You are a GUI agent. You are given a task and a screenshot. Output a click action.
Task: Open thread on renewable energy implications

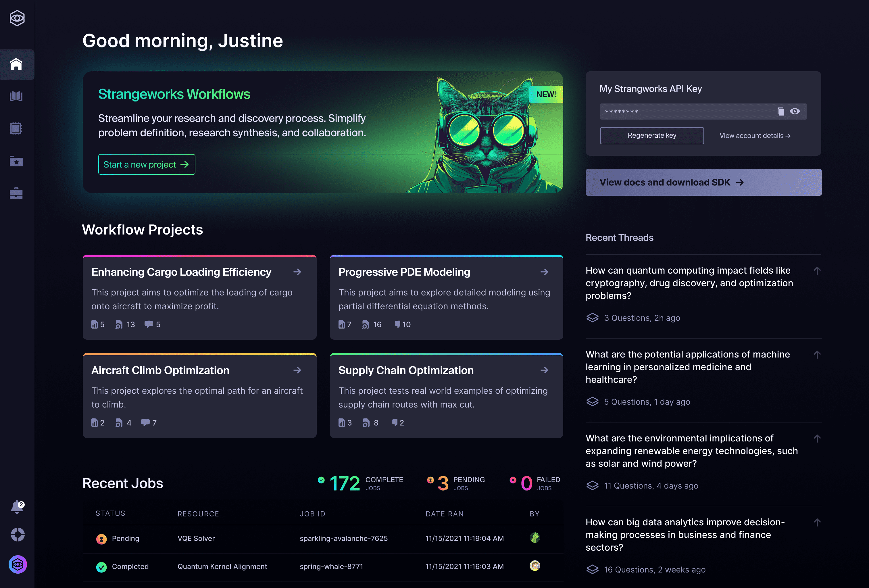tap(692, 451)
